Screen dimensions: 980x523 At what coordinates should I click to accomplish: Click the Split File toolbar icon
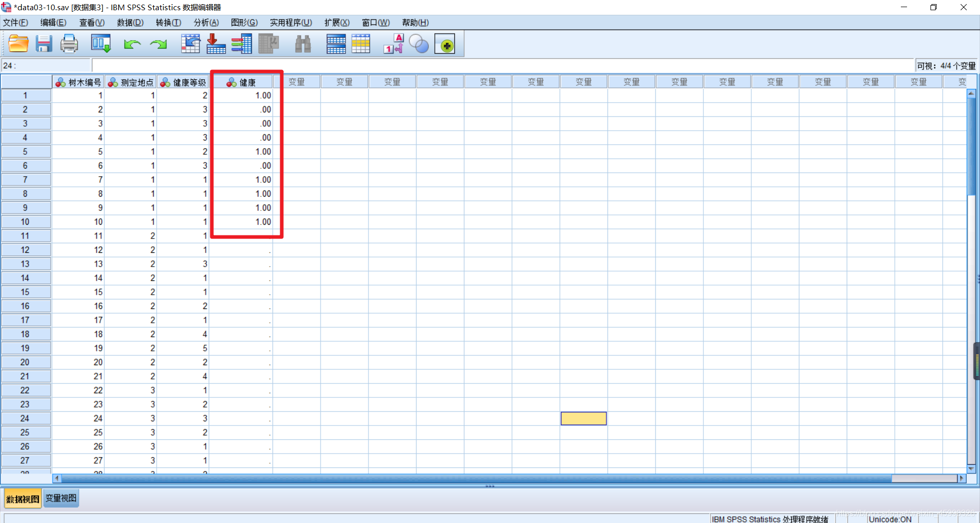tap(336, 44)
